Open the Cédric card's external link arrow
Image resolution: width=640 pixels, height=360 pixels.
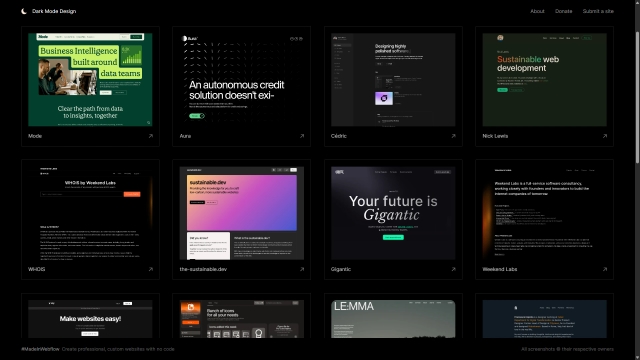[453, 136]
